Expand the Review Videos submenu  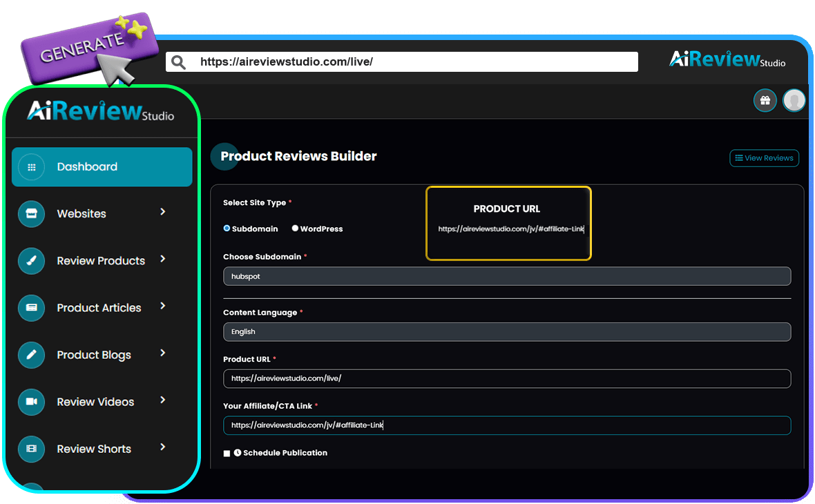click(163, 400)
